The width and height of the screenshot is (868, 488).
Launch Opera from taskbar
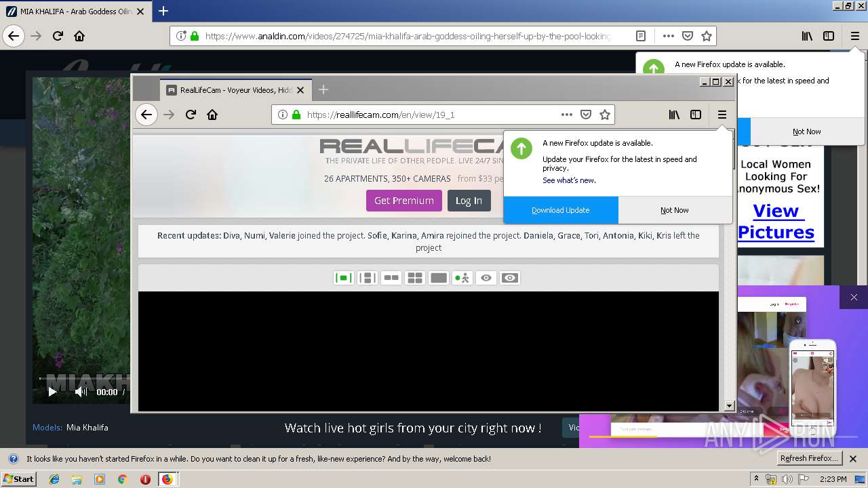point(144,479)
